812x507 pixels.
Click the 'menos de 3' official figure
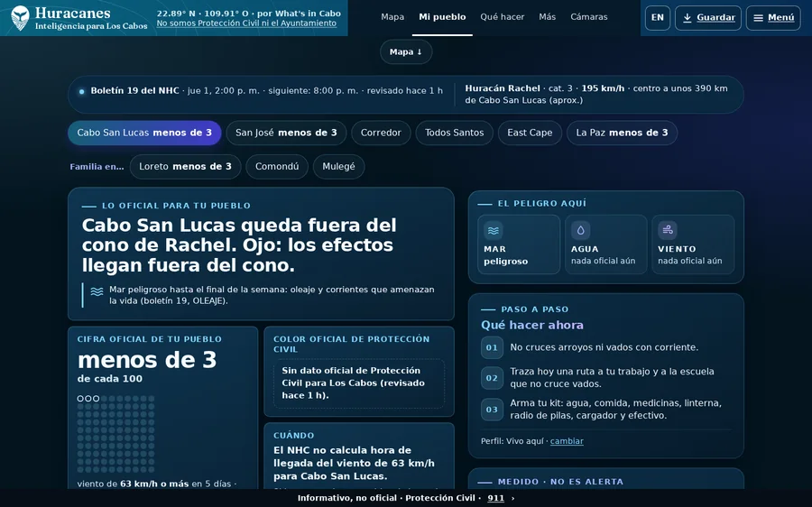[x=147, y=360]
